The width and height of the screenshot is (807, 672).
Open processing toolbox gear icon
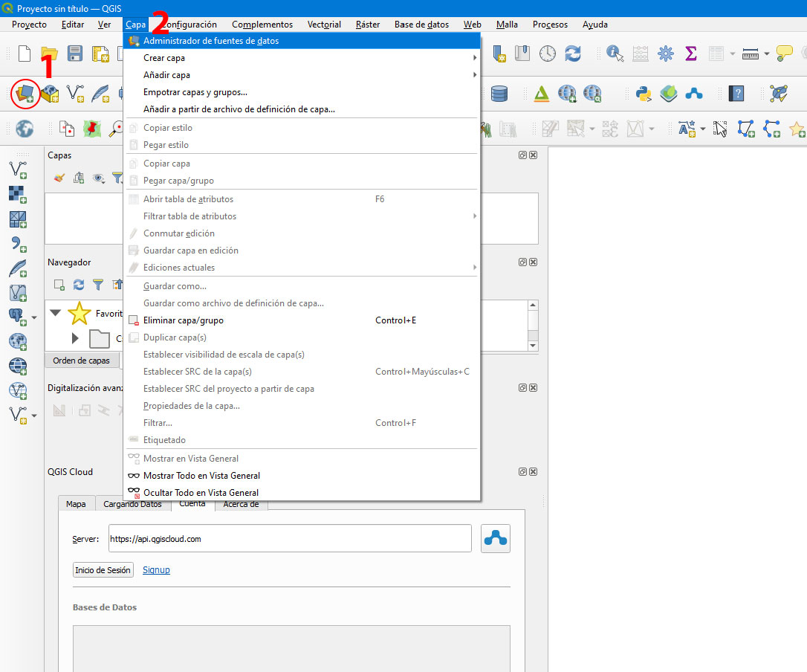[x=666, y=54]
